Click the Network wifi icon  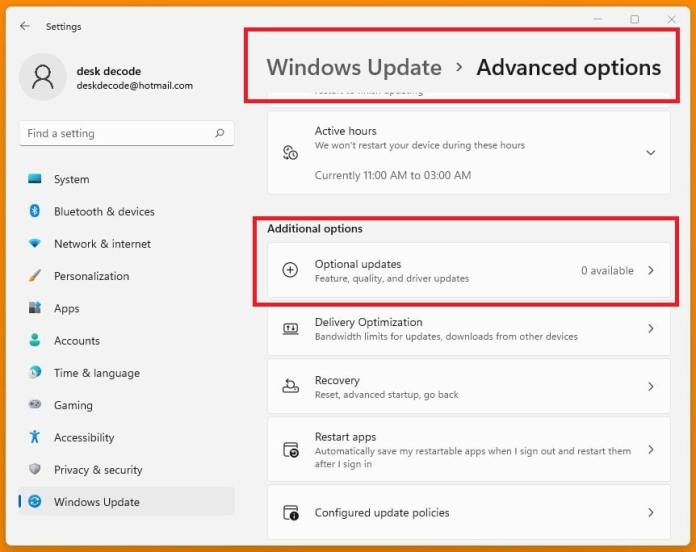(35, 243)
